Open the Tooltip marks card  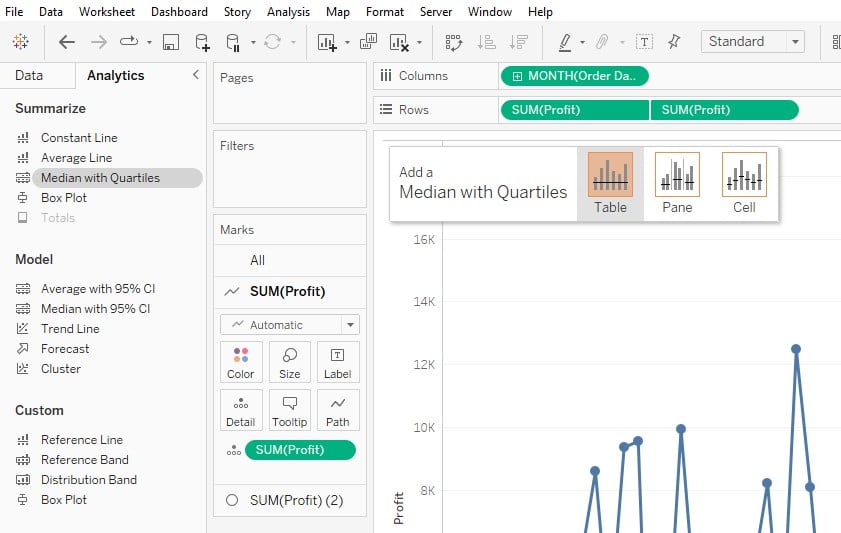pyautogui.click(x=290, y=410)
